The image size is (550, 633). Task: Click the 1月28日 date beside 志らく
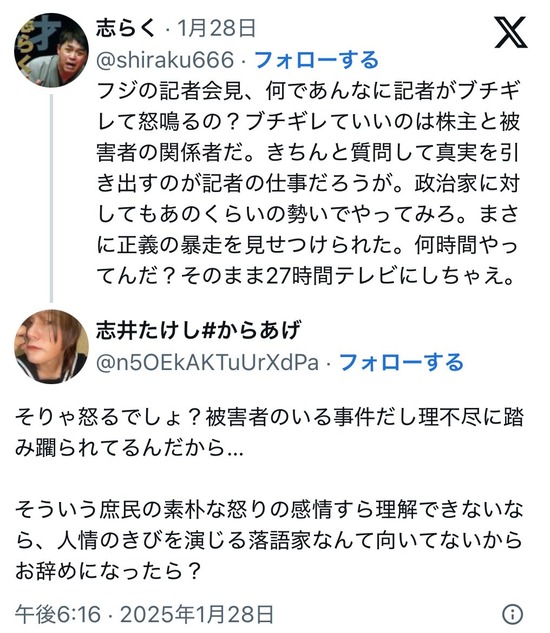tap(216, 29)
